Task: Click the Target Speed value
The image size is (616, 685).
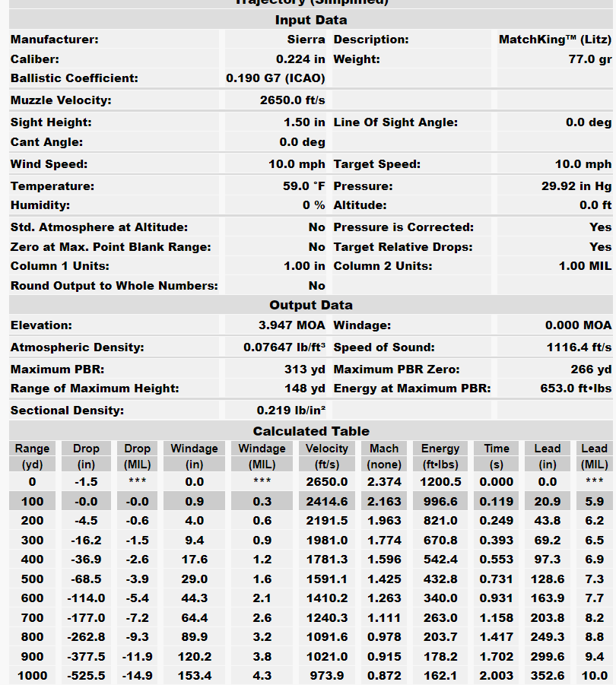Action: [583, 164]
